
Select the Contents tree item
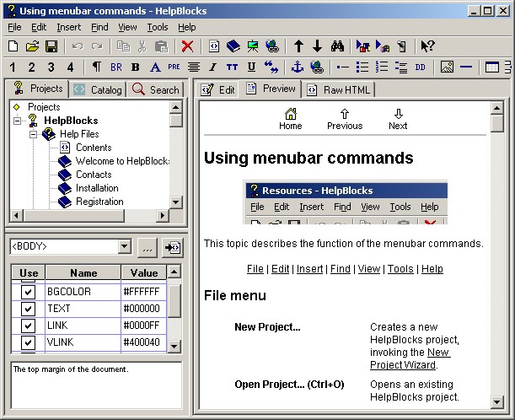coord(94,148)
